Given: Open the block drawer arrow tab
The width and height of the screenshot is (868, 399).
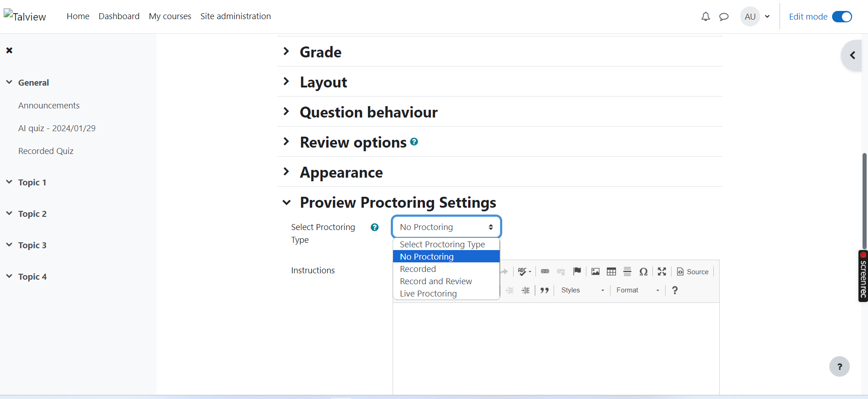Looking at the screenshot, I should click(x=852, y=56).
